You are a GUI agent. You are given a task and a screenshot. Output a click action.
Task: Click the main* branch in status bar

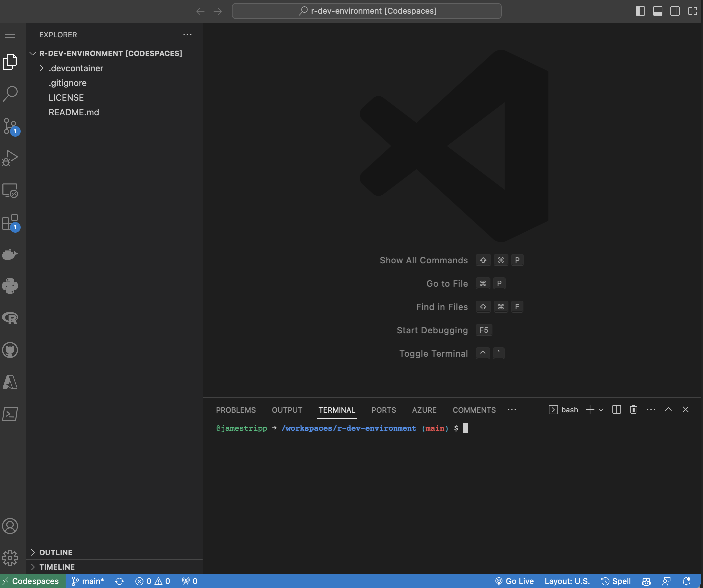point(88,581)
